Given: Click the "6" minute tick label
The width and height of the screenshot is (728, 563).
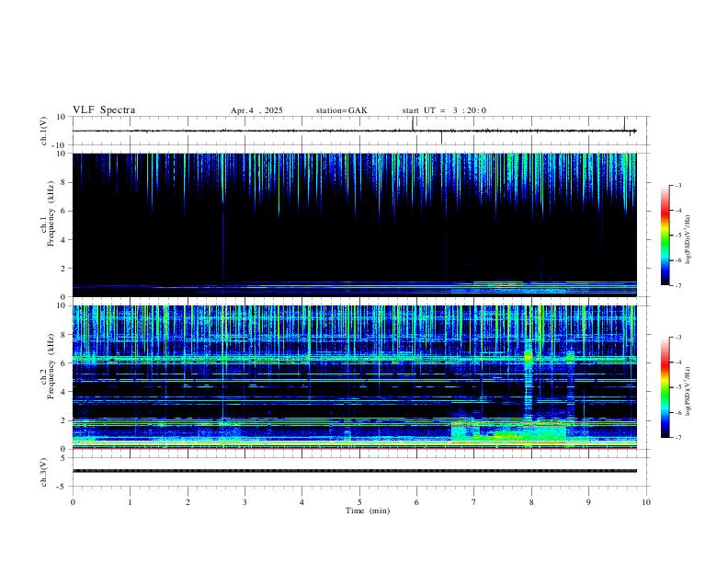Looking at the screenshot, I should (416, 502).
